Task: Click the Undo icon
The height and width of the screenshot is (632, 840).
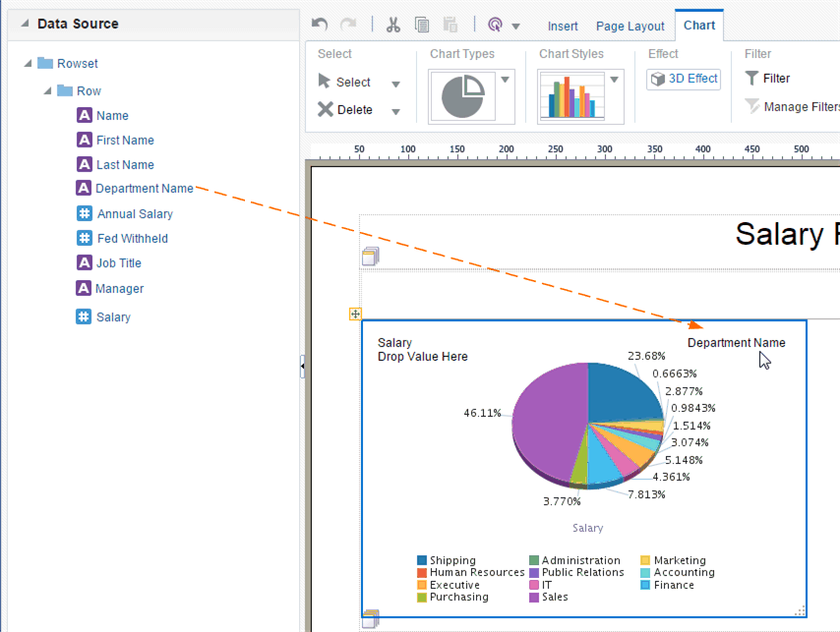Action: [320, 25]
